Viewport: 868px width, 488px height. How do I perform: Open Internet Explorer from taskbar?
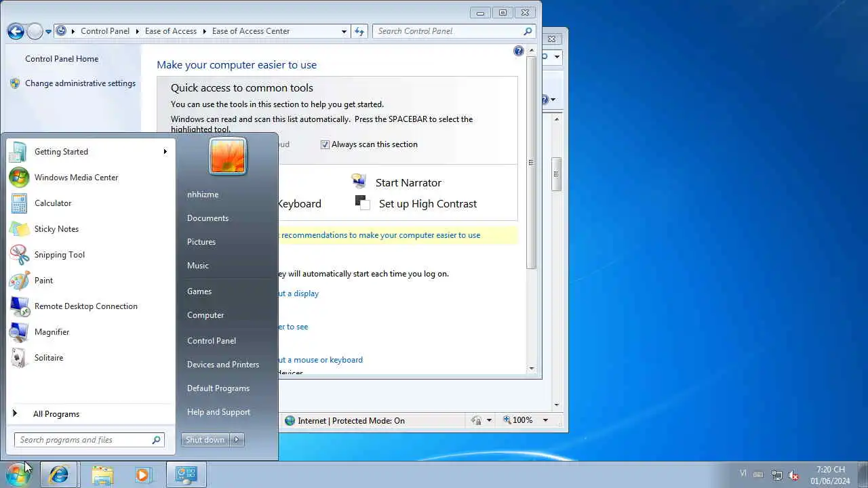click(x=59, y=475)
